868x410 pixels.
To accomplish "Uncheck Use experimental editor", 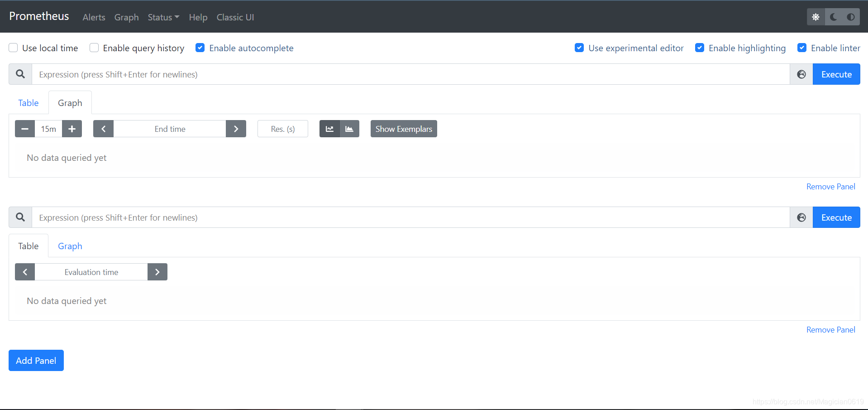I will tap(579, 48).
